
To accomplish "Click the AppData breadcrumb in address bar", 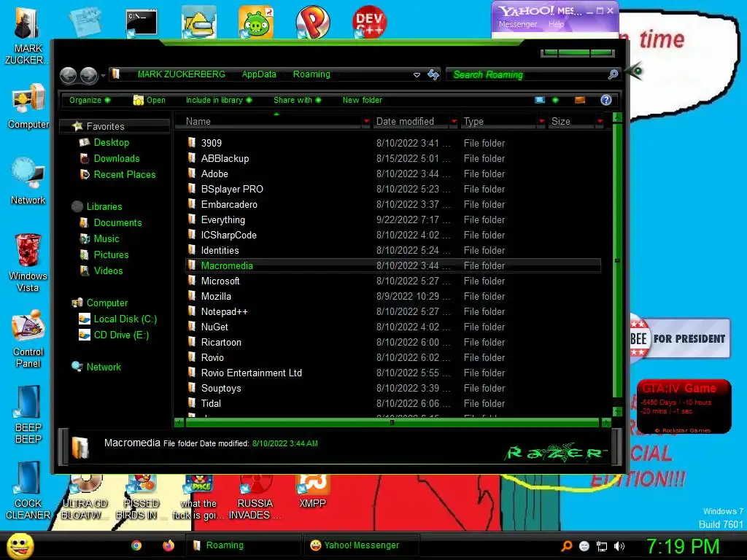I will [259, 74].
